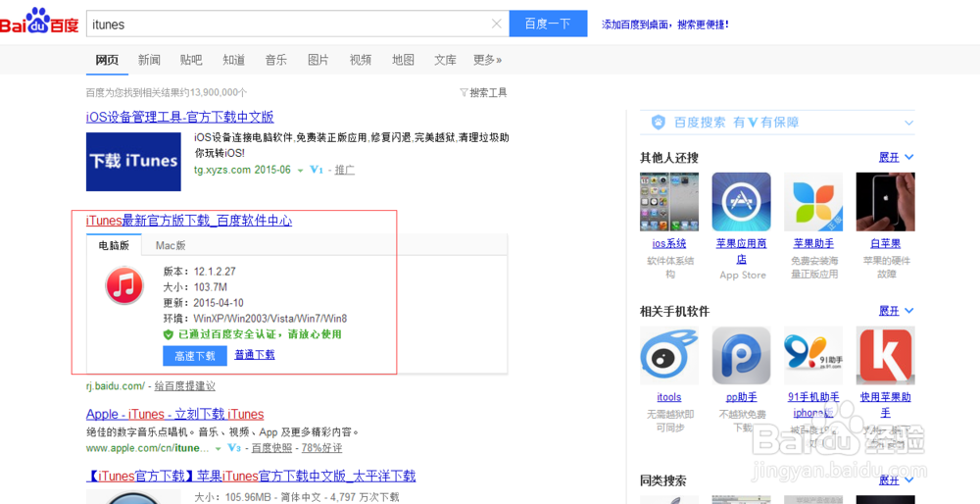Click the version text 12.1.2.27
This screenshot has height=504, width=980.
coord(215,272)
